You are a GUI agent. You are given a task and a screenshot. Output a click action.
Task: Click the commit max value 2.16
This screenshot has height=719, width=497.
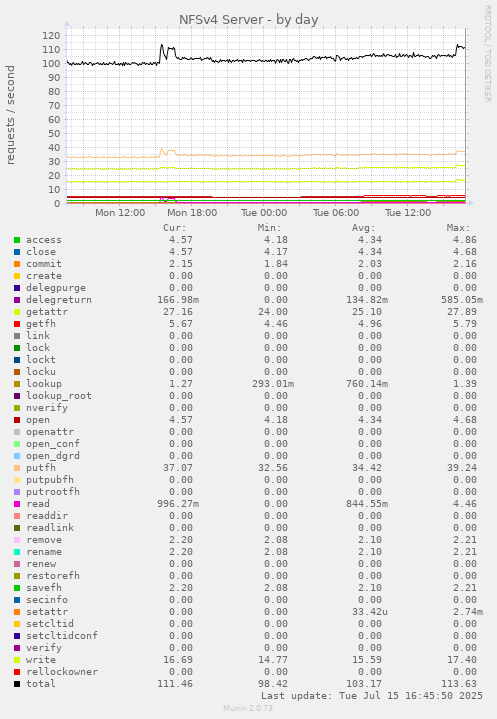point(465,264)
